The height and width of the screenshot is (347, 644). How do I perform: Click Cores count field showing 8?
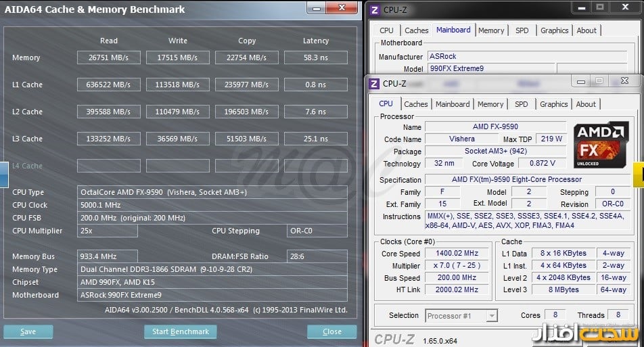point(555,315)
